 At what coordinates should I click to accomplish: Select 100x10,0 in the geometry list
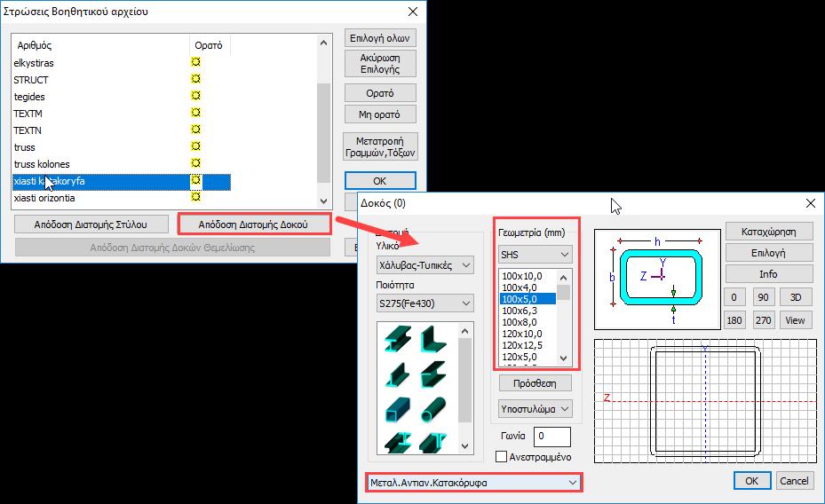pos(528,276)
